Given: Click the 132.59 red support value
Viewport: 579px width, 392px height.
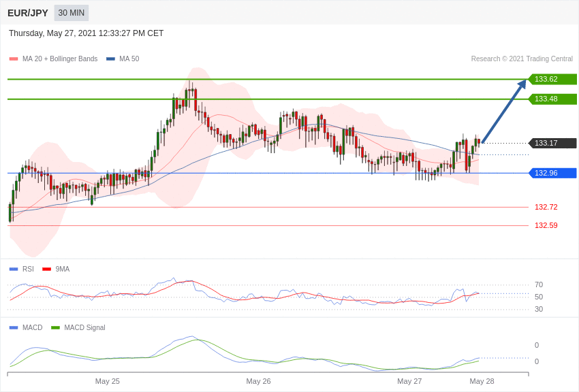Looking at the screenshot, I should point(546,225).
